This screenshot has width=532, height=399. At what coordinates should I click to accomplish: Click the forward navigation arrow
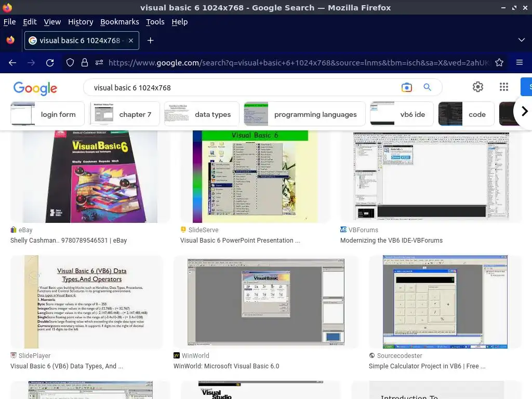pos(31,62)
